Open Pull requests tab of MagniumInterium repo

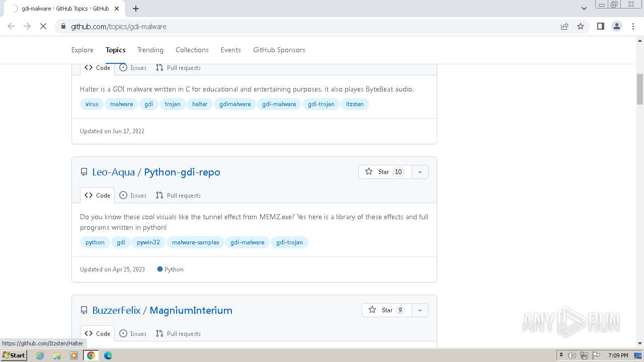tap(178, 334)
